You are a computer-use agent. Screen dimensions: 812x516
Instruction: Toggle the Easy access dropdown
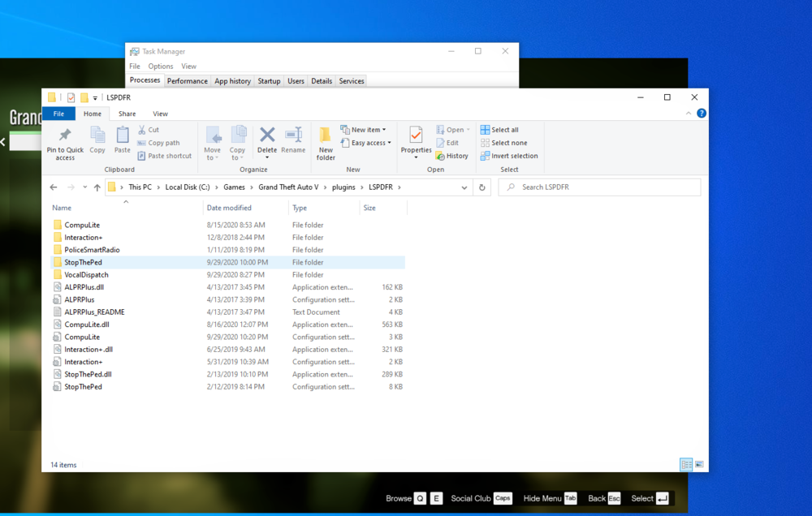tap(366, 142)
